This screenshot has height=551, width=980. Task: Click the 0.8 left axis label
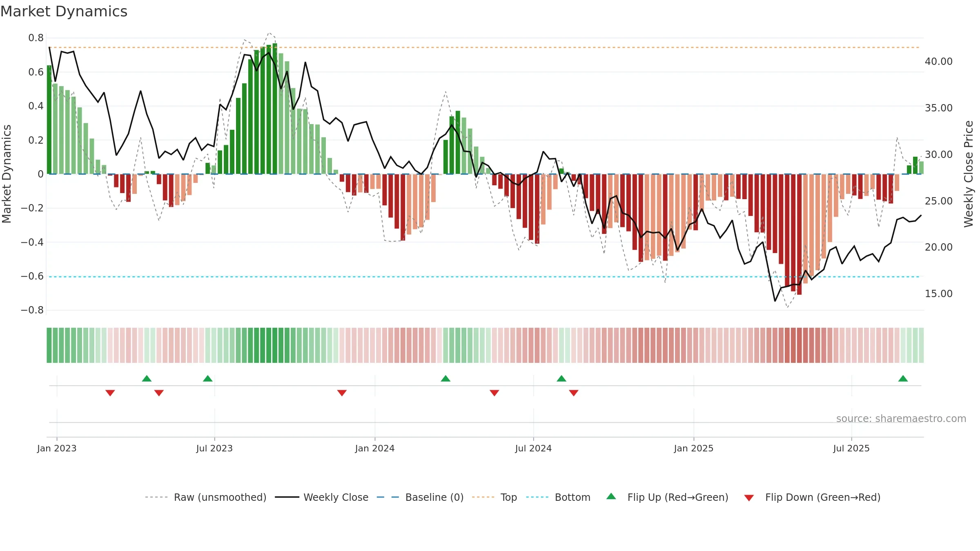(x=36, y=38)
